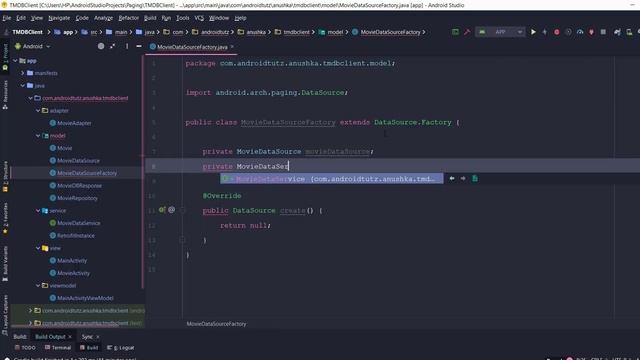Switch to the Sync tab in Build panel

[x=87, y=337]
